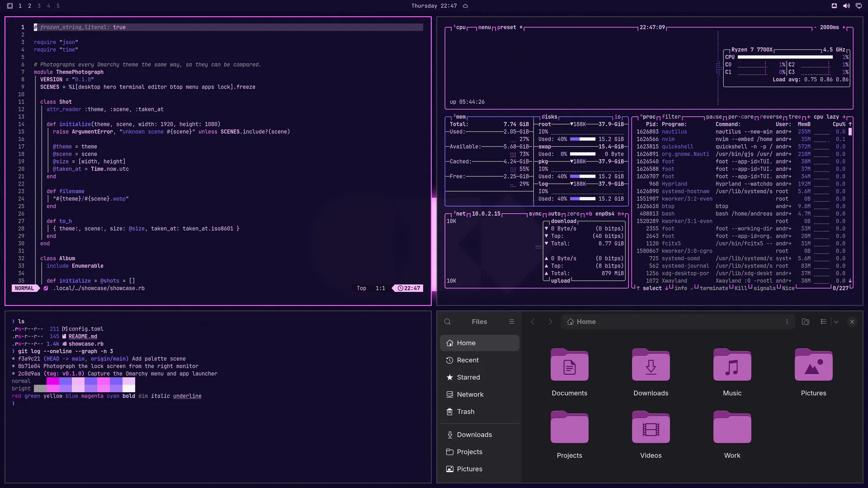
Task: Select Starred in the Files sidebar
Action: tap(479, 377)
